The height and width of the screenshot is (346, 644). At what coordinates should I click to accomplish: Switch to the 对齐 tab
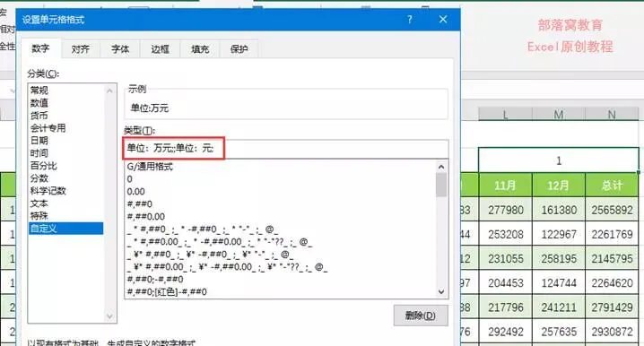[x=80, y=49]
